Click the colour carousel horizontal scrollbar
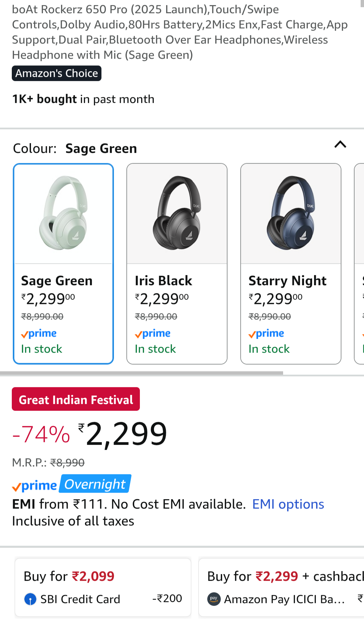364x624 pixels. (x=142, y=373)
